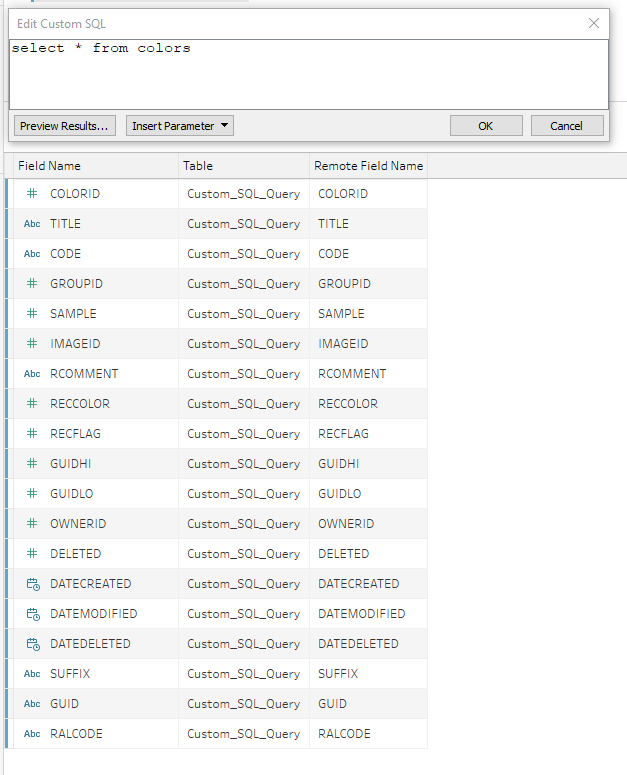Click the Abc type icon for RCOMMENT

click(x=32, y=374)
